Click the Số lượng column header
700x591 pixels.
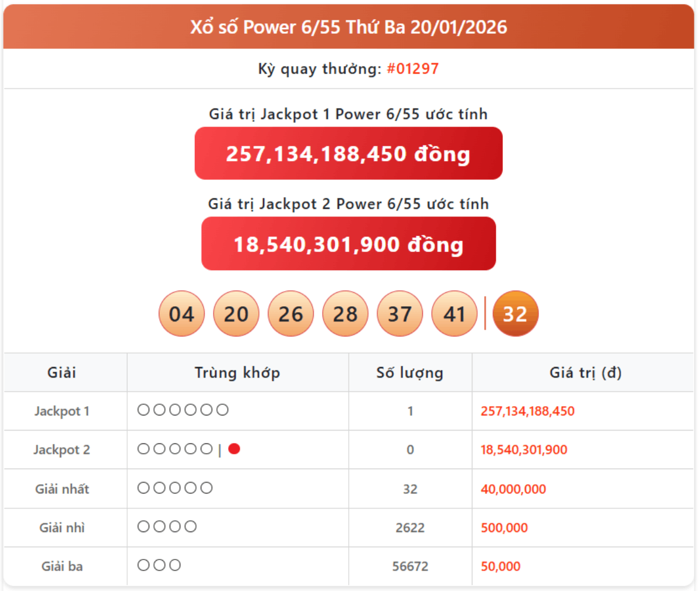coord(409,372)
